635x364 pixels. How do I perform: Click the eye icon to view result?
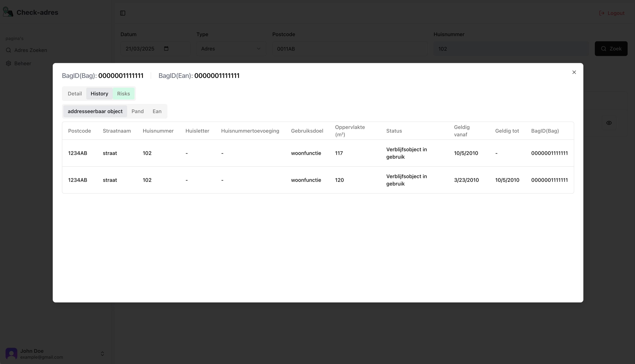pyautogui.click(x=609, y=123)
